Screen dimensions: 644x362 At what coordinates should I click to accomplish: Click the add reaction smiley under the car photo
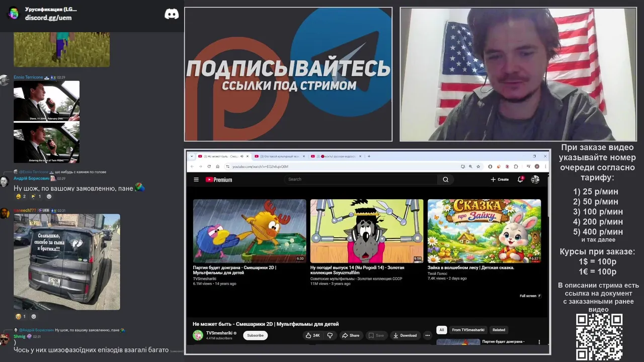[34, 317]
